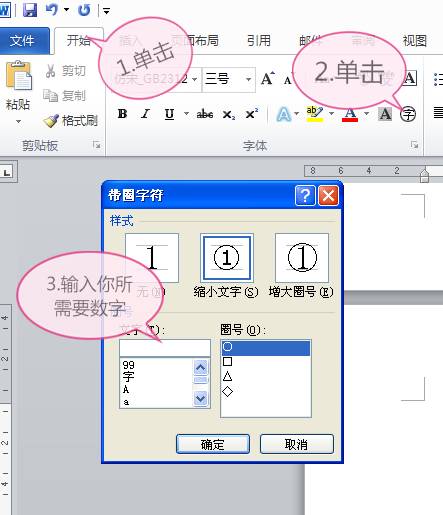Click the 粘贴 paste icon
This screenshot has width=443, height=515.
coord(18,75)
